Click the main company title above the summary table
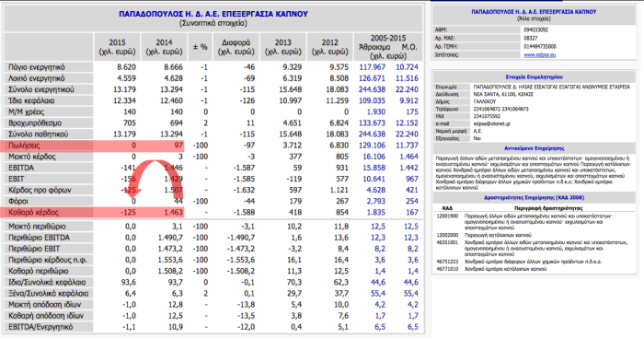The height and width of the screenshot is (339, 644). coord(213,14)
